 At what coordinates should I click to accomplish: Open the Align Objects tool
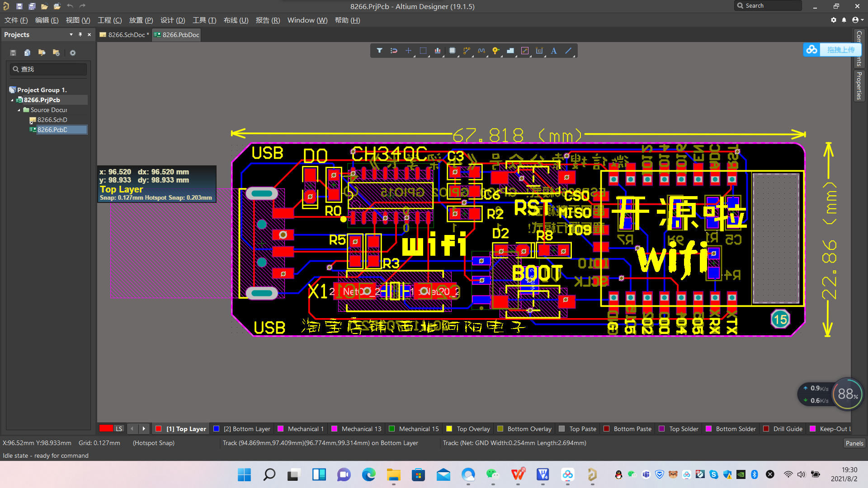point(438,51)
